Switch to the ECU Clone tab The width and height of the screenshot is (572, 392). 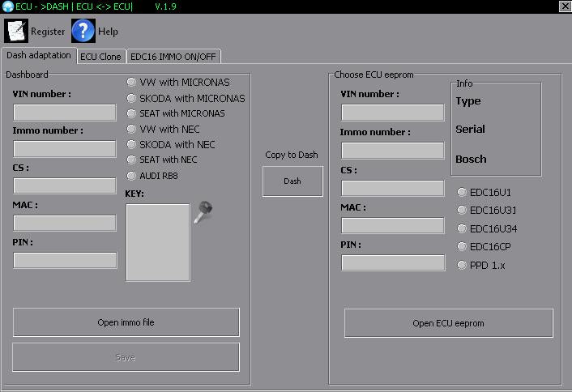(100, 57)
